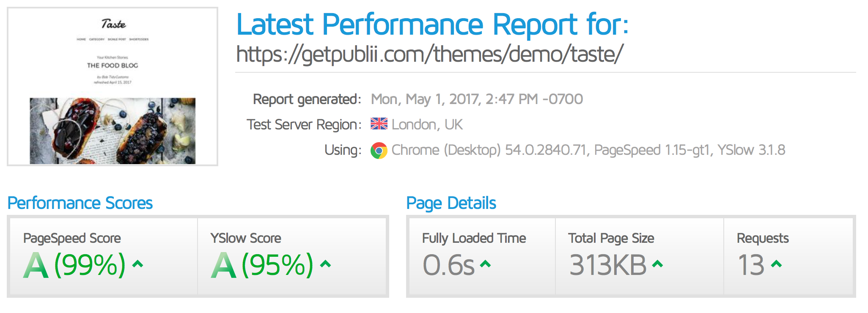Click the Chrome browser icon
Screen dimensions: 868x313
379,150
